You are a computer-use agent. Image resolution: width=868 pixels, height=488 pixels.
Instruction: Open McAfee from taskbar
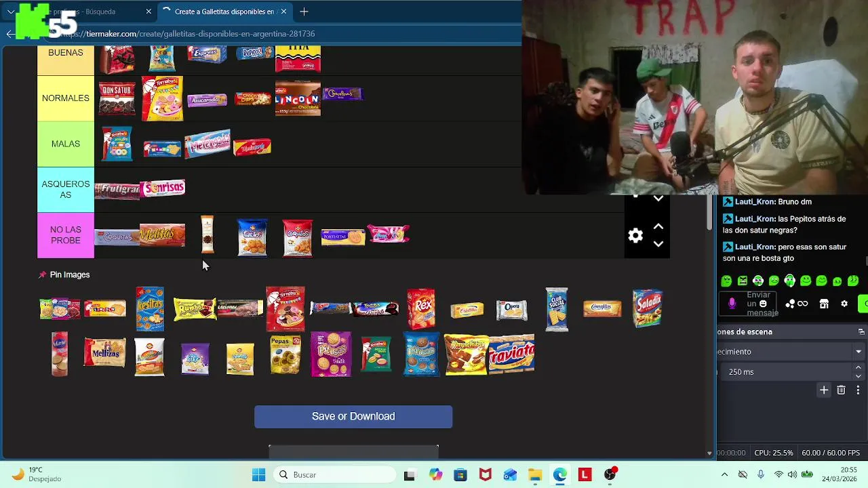pyautogui.click(x=485, y=474)
